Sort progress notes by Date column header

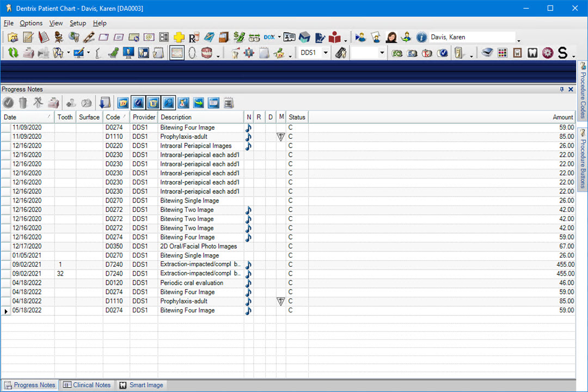pos(22,117)
